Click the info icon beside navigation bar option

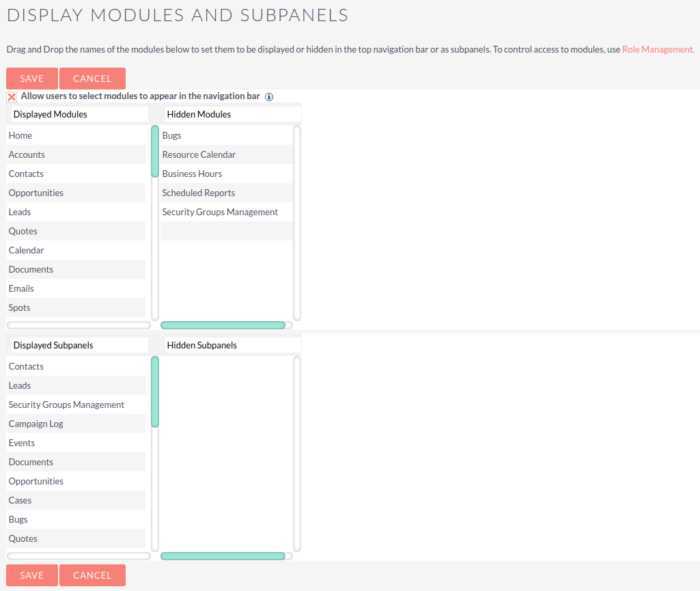tap(269, 97)
